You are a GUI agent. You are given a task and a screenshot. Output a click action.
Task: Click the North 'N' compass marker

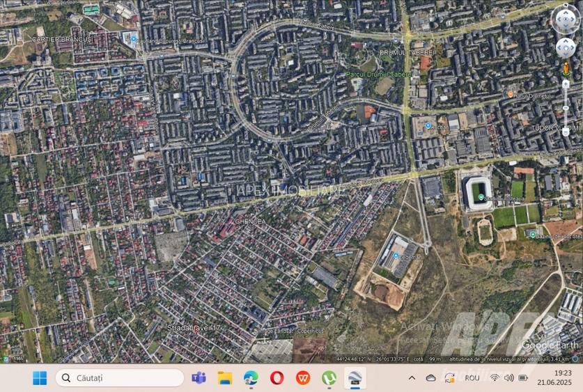566,5
